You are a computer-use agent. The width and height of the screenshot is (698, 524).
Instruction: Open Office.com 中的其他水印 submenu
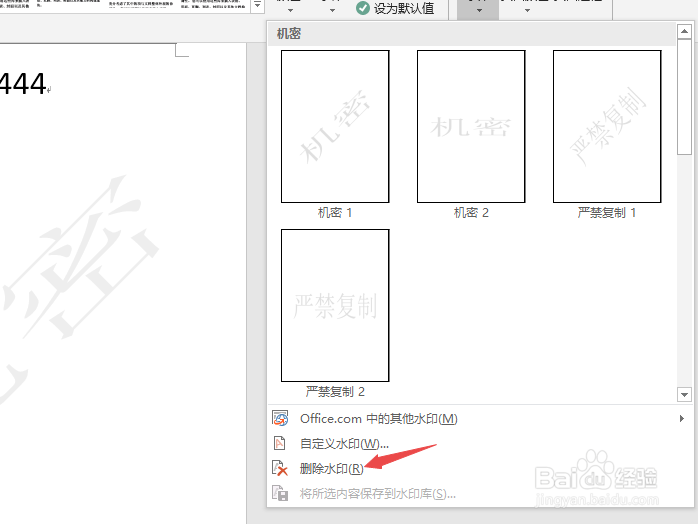click(479, 418)
